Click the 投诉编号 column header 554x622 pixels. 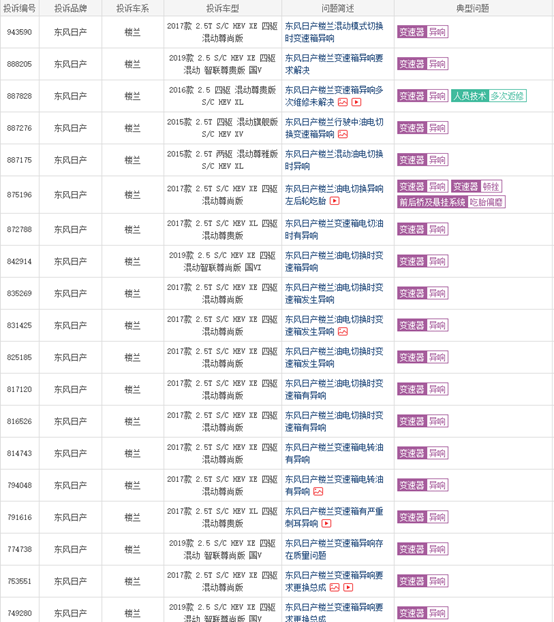tap(19, 8)
